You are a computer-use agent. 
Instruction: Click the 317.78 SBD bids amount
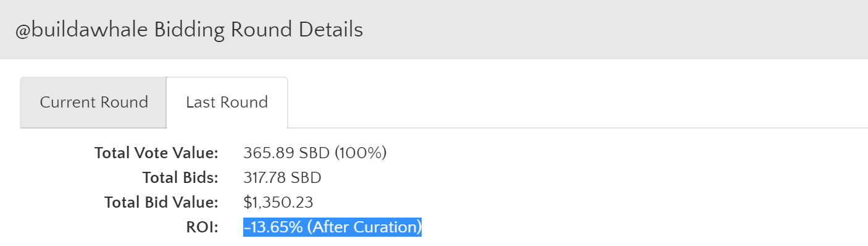click(283, 178)
